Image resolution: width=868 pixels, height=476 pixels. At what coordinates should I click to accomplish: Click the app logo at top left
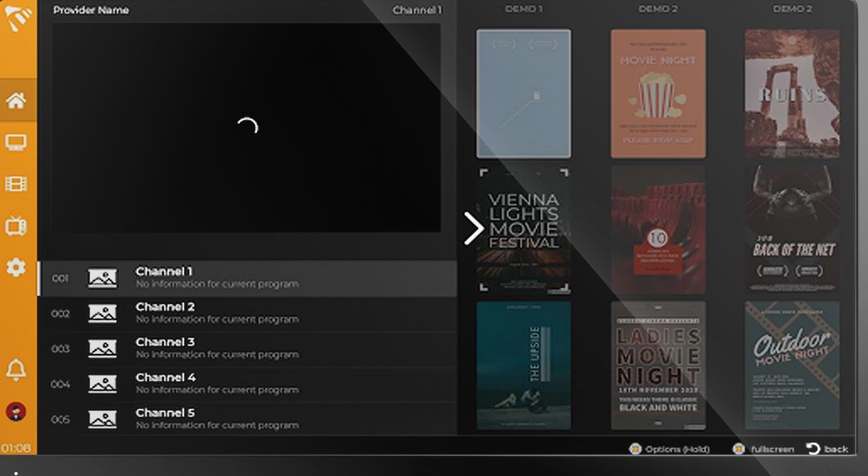click(17, 20)
